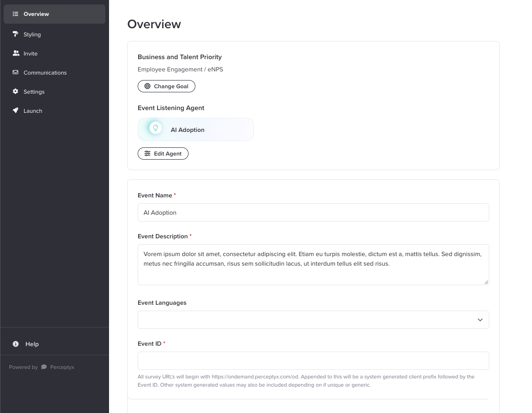Click the Change Goal button

click(166, 86)
